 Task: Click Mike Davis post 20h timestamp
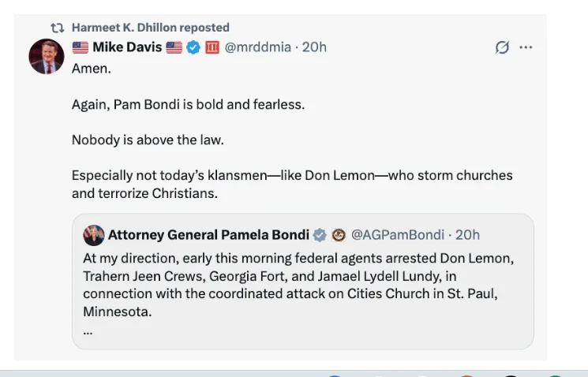314,47
